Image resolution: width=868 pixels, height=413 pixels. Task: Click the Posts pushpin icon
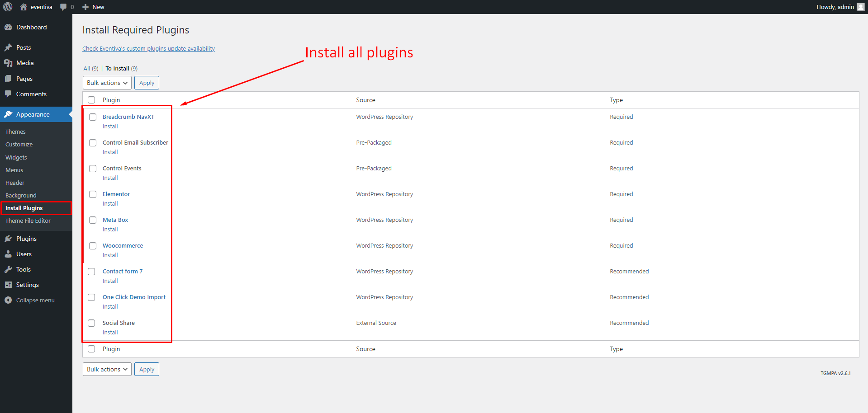(x=8, y=47)
